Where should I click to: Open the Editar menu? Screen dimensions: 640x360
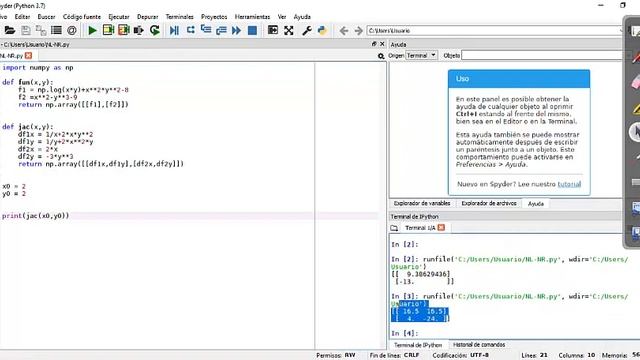22,17
